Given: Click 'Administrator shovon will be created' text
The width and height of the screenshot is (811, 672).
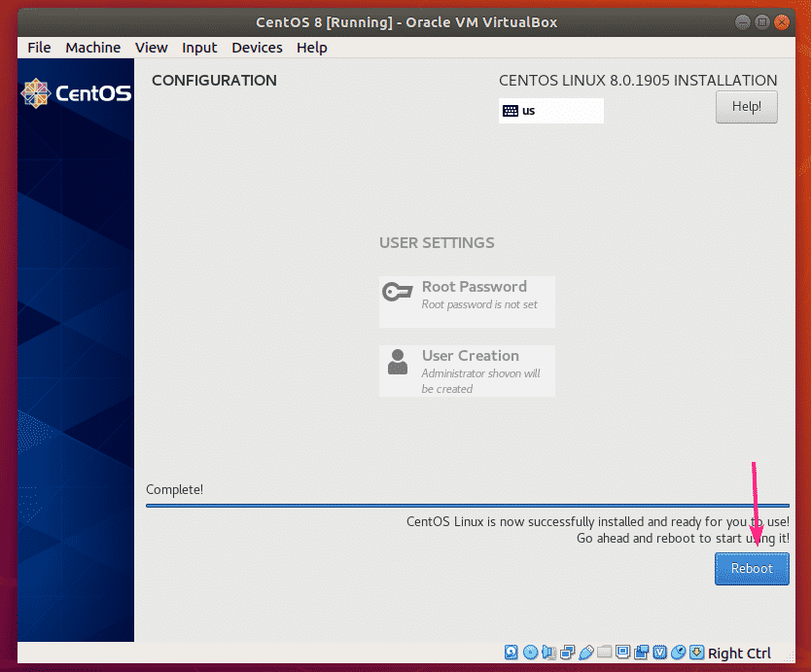Looking at the screenshot, I should click(480, 381).
